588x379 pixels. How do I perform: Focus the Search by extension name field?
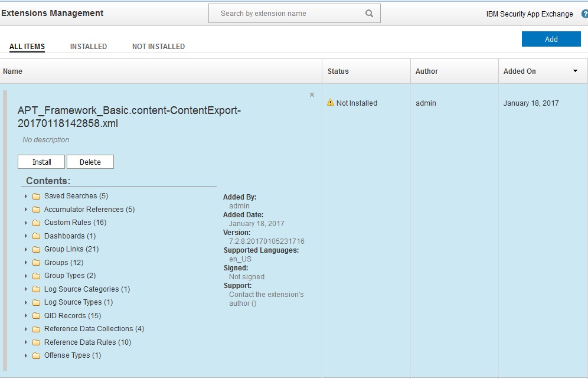point(286,14)
